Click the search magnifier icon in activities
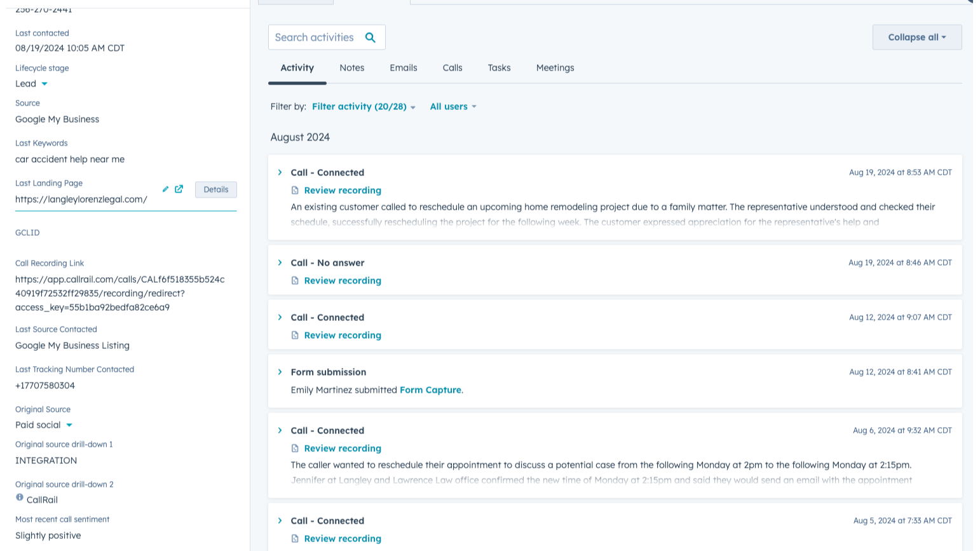This screenshot has width=980, height=551. coord(371,37)
